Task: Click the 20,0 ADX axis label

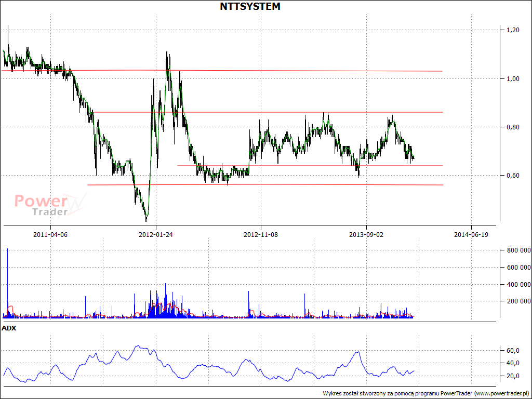Action: (513, 376)
